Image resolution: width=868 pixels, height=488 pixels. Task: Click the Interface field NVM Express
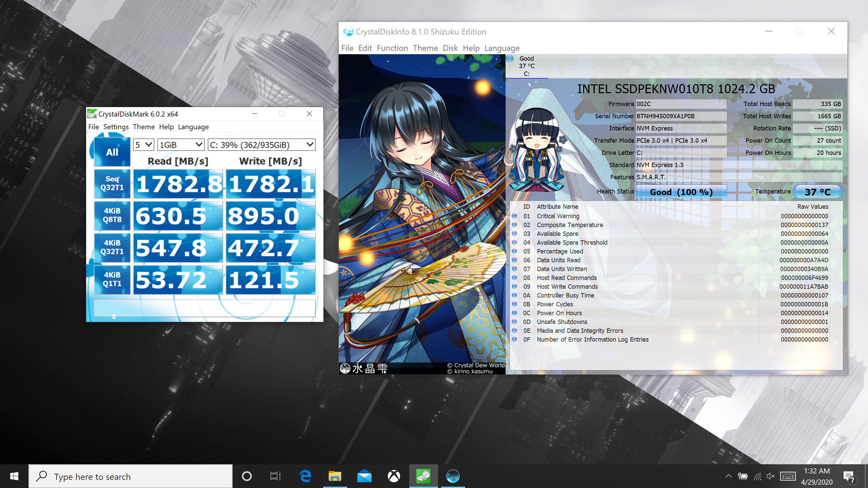(681, 128)
